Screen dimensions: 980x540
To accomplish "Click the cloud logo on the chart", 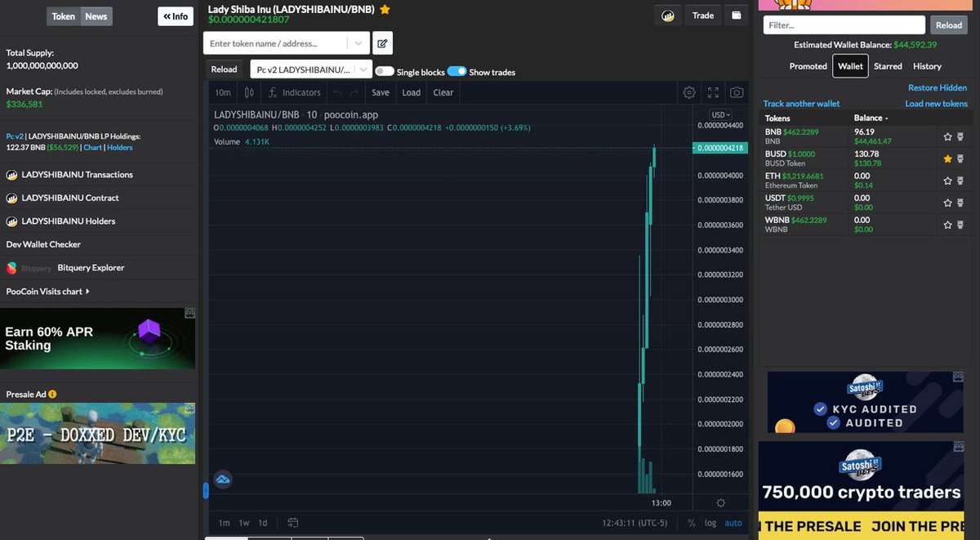I will point(223,480).
